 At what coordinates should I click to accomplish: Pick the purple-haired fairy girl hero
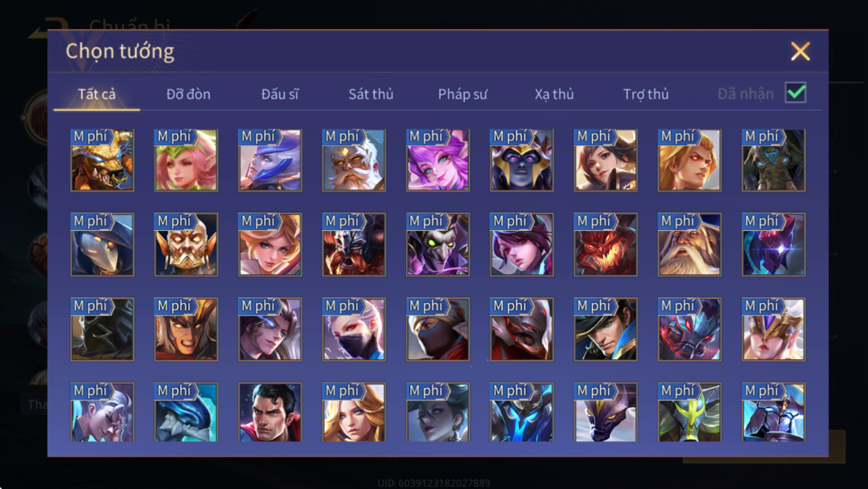point(438,160)
